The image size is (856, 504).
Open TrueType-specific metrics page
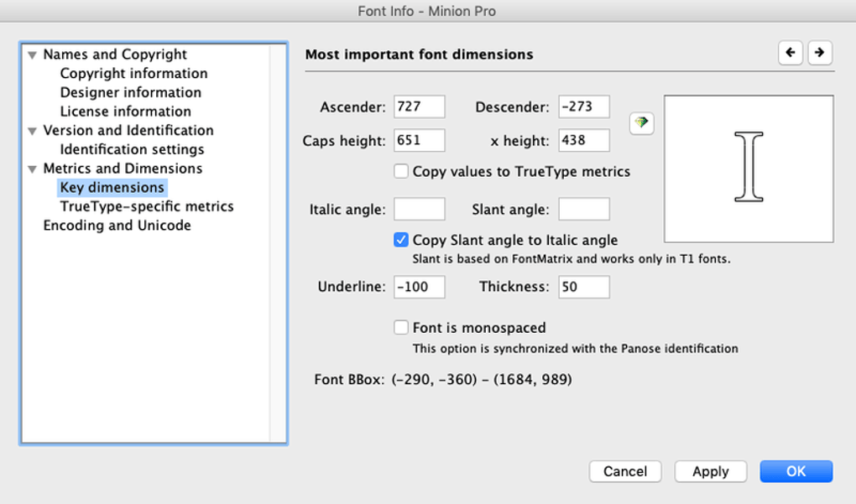pos(147,206)
